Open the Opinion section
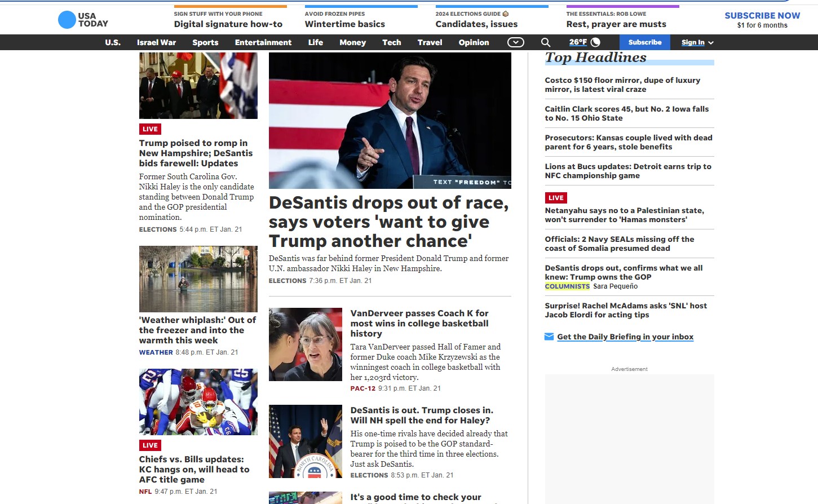The image size is (818, 504). click(474, 42)
